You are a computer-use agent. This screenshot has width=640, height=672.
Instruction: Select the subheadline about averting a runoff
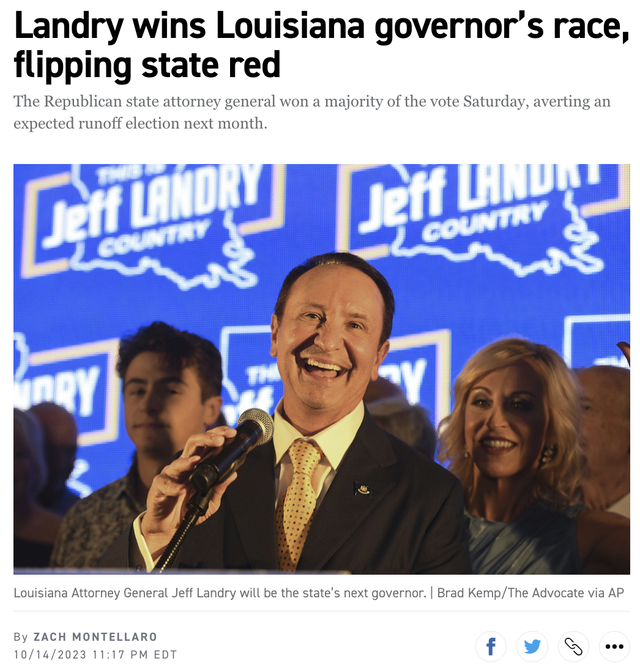coord(312,112)
